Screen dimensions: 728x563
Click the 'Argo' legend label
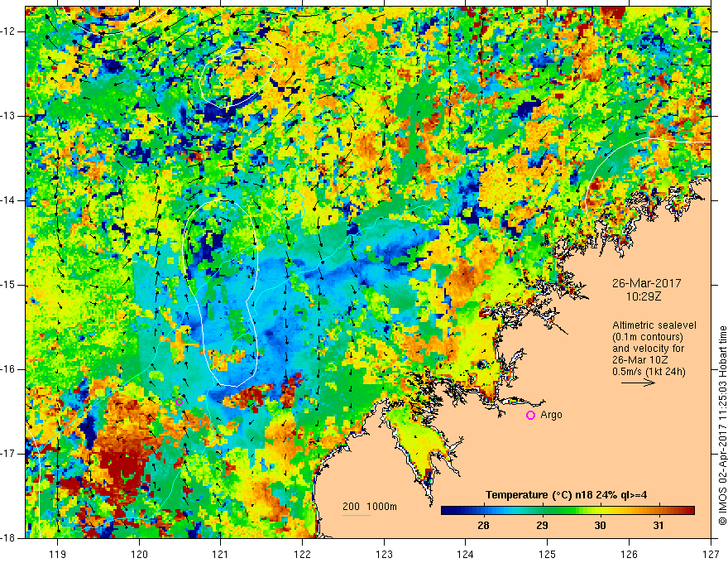[551, 415]
